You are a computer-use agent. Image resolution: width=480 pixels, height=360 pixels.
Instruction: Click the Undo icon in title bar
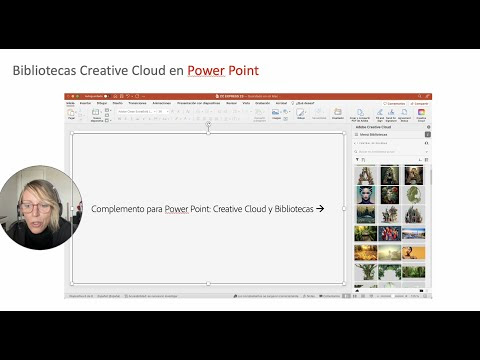(x=128, y=96)
